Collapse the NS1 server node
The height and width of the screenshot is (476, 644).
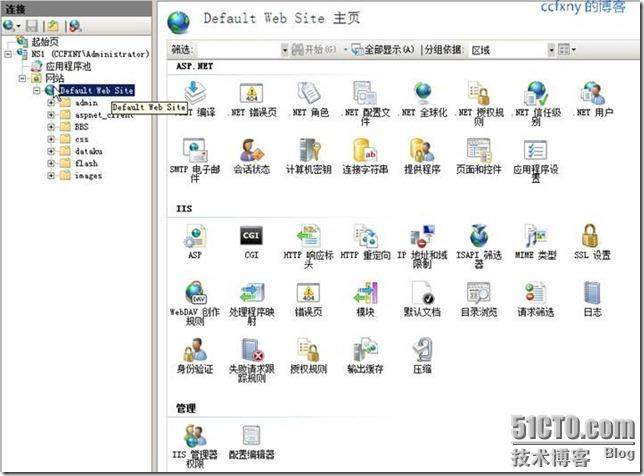click(x=8, y=54)
